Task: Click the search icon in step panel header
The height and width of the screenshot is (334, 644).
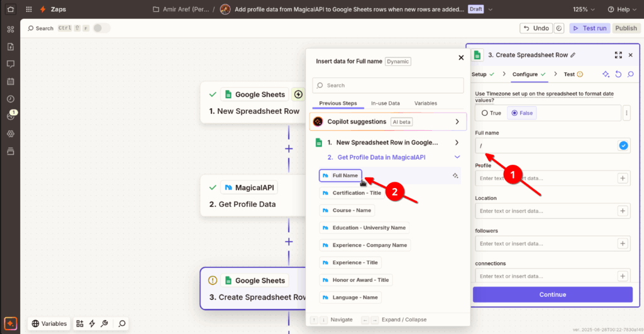Action: [630, 74]
